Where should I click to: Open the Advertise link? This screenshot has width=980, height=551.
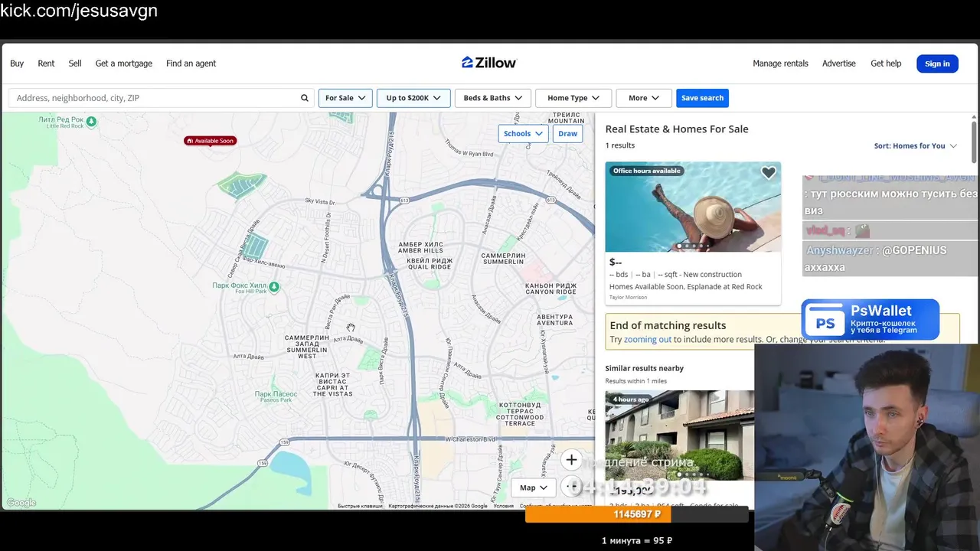839,64
